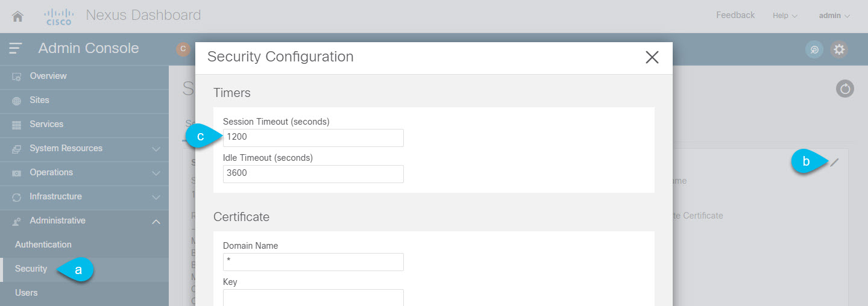Click the pencil edit icon
868x306 pixels.
click(x=834, y=161)
